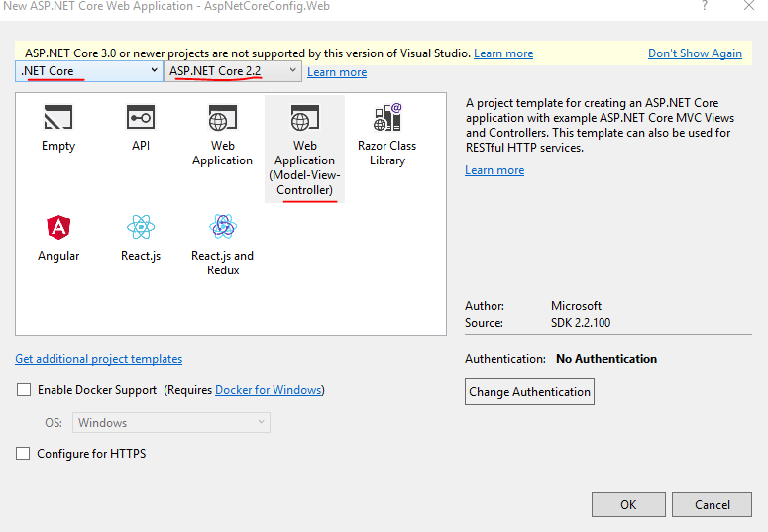Screen dimensions: 768x532
Task: Open the .NET Core framework dropdown
Action: 89,71
